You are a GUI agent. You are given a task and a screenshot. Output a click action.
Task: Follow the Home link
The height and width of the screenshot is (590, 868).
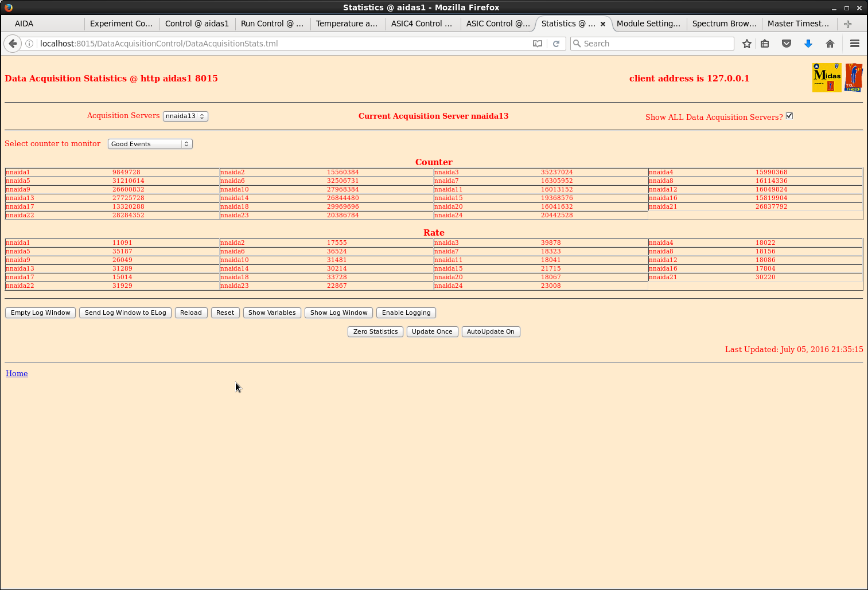tap(17, 373)
